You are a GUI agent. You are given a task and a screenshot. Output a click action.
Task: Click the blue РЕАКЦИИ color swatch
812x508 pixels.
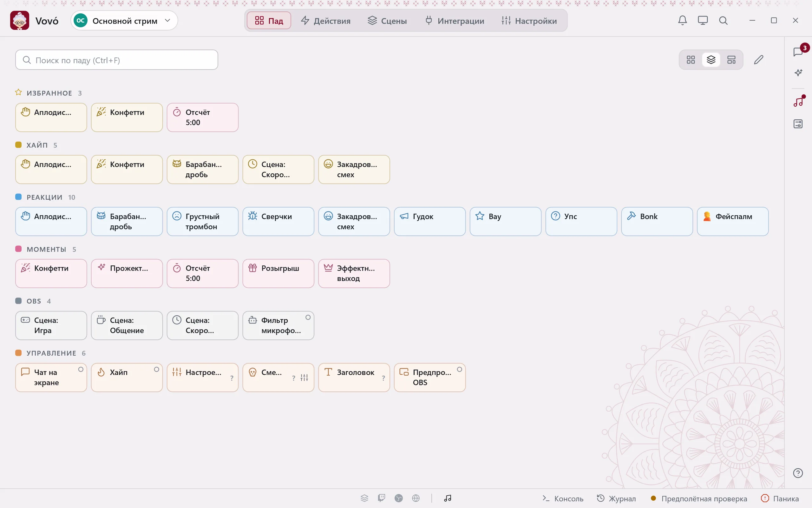18,197
